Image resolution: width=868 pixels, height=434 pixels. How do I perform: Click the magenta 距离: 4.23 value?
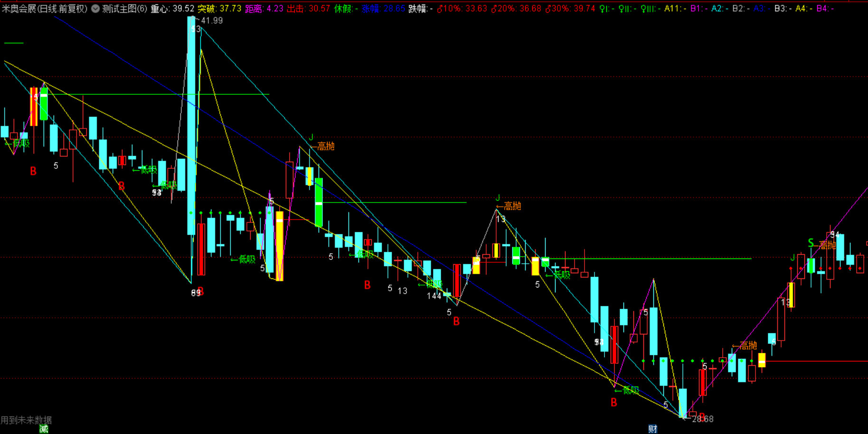[x=264, y=9]
